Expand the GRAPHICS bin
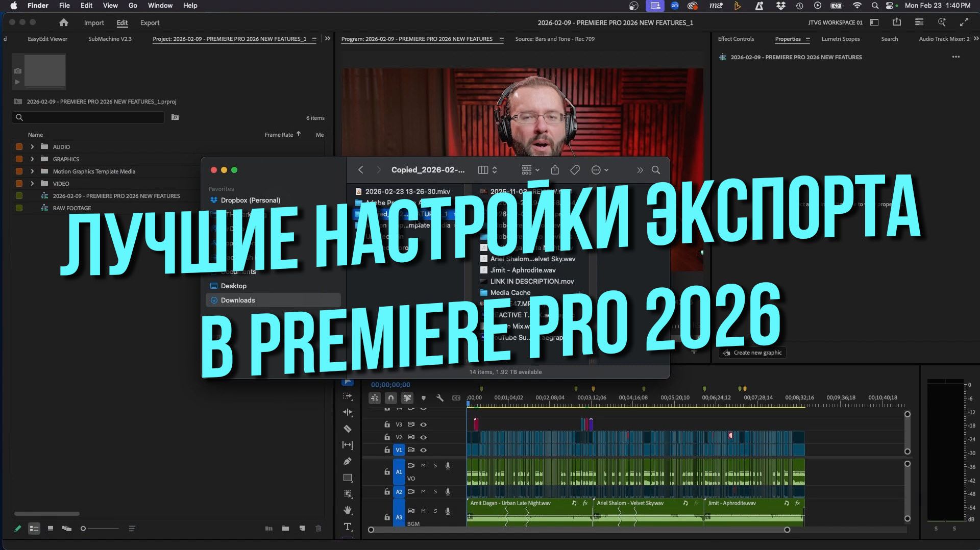980x550 pixels. [x=32, y=159]
